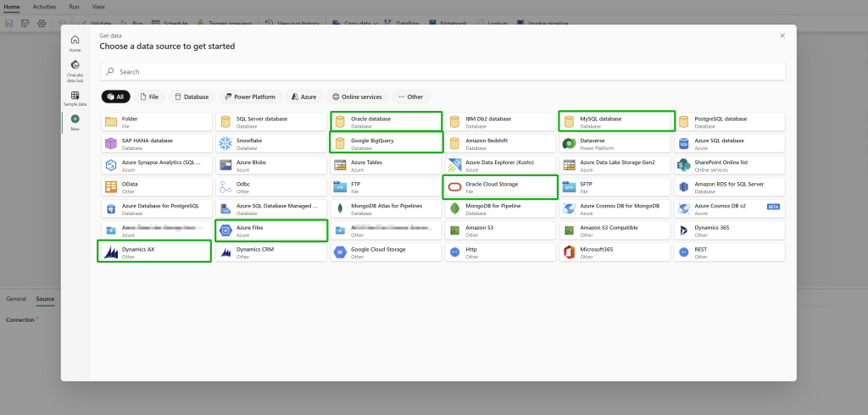
Task: Pick the Snowflake data source
Action: click(271, 144)
